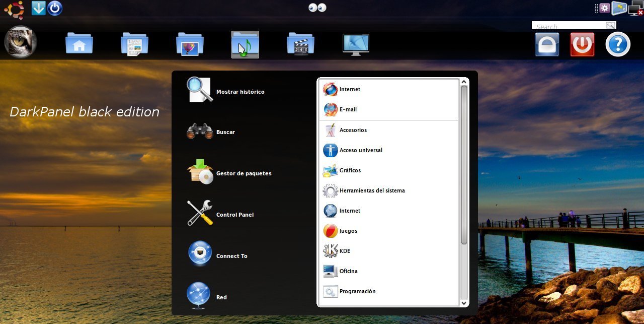Viewport: 644px width, 324px height.
Task: Click the red shutdown button
Action: click(582, 44)
